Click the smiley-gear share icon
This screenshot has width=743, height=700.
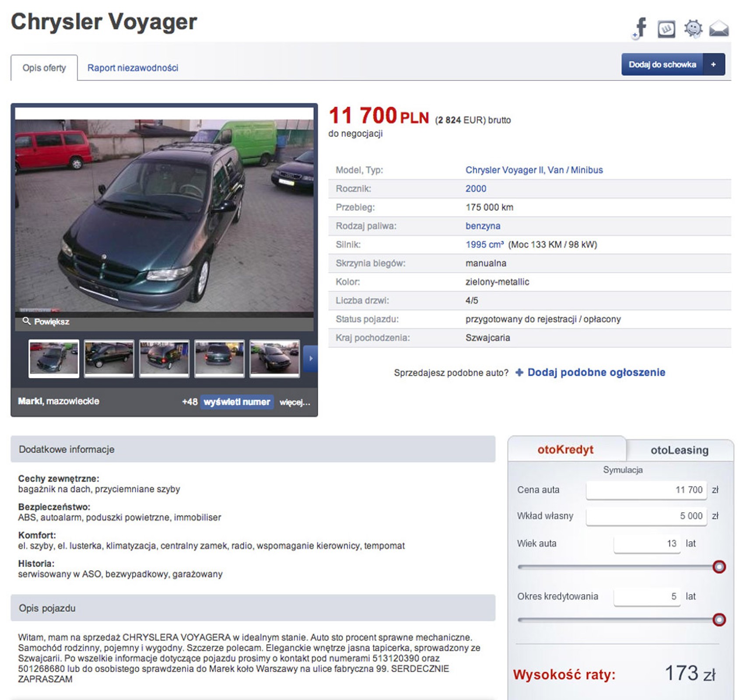693,28
